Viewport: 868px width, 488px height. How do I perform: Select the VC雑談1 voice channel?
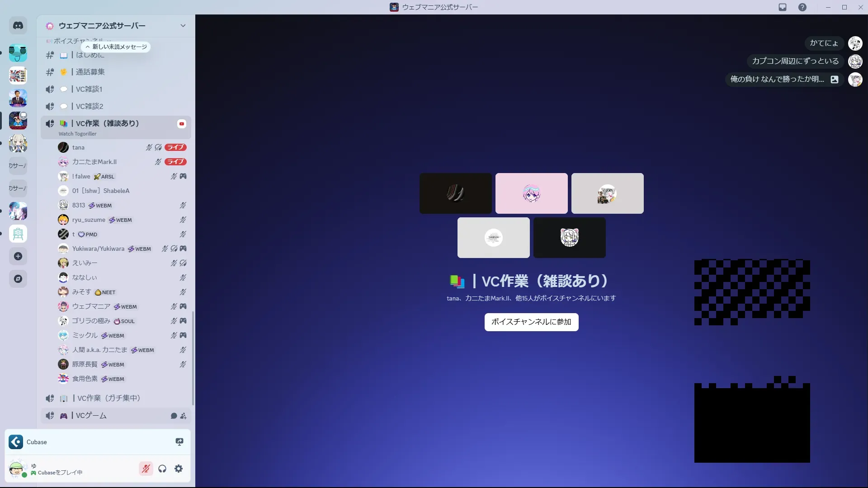89,89
